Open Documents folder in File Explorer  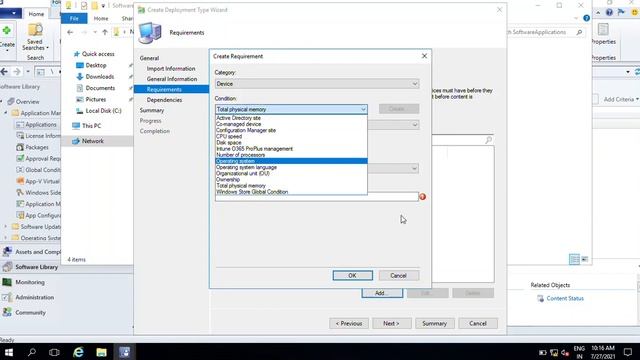[100, 88]
